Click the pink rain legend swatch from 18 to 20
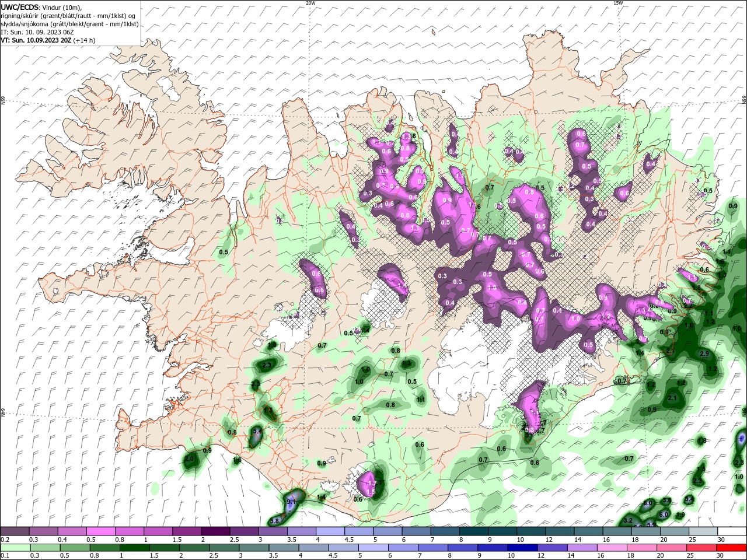The image size is (747, 560). [642, 548]
